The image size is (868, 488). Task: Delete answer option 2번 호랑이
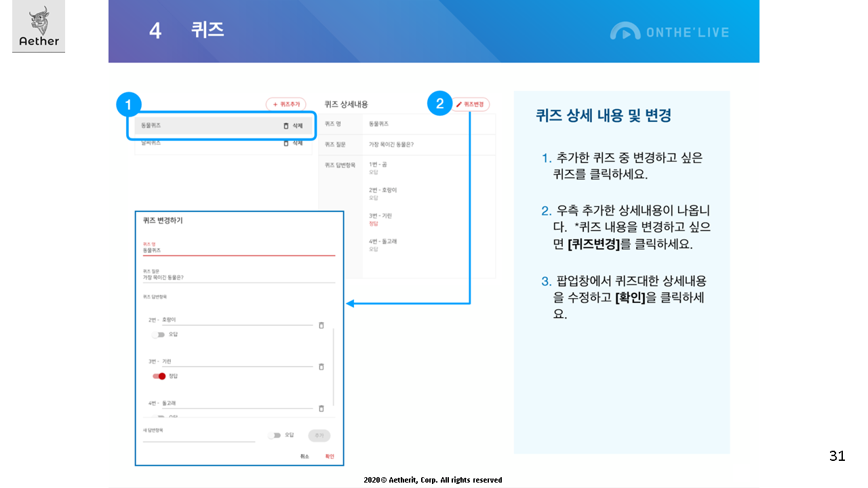tap(321, 325)
